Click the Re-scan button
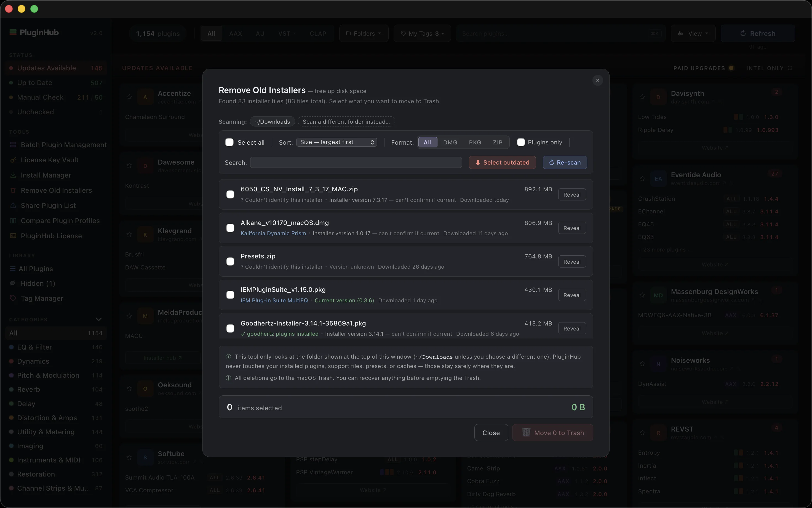Image resolution: width=812 pixels, height=508 pixels. click(x=565, y=163)
